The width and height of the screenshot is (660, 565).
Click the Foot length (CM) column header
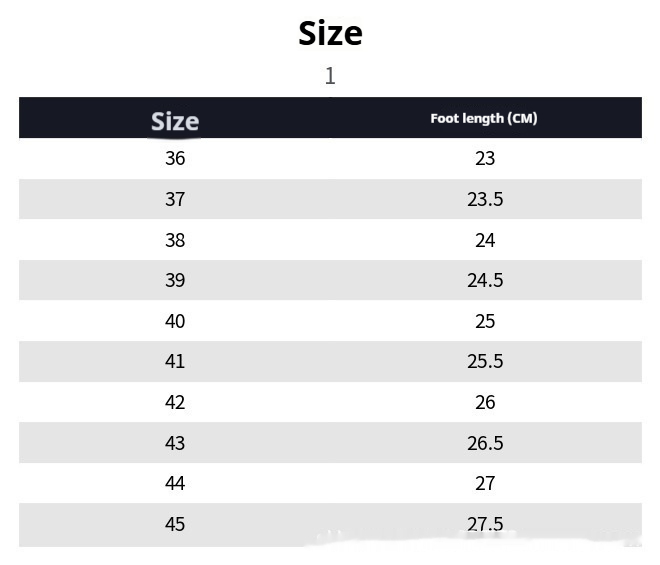484,118
